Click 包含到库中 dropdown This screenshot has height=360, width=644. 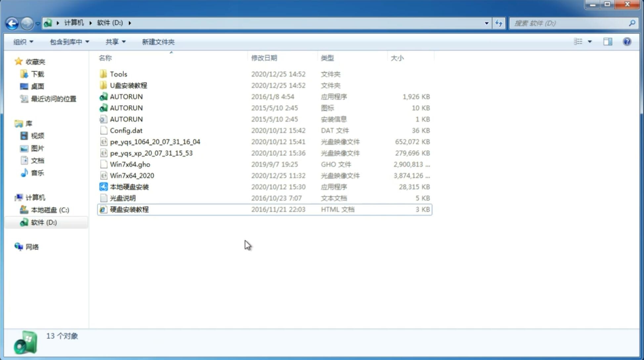pyautogui.click(x=68, y=42)
